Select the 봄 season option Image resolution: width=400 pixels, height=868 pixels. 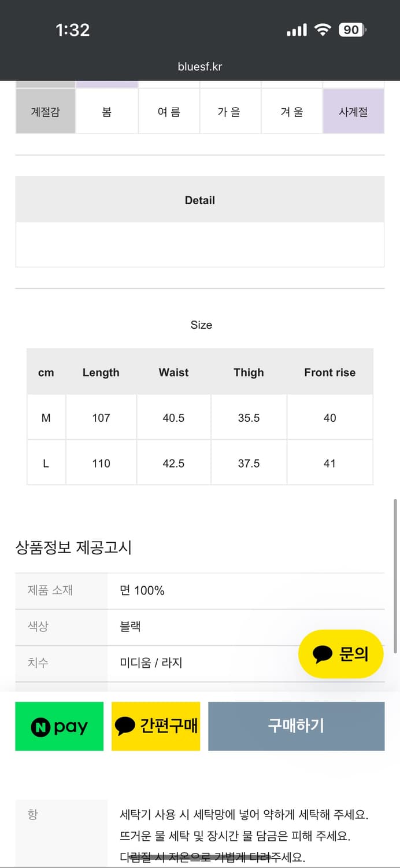[x=106, y=111]
